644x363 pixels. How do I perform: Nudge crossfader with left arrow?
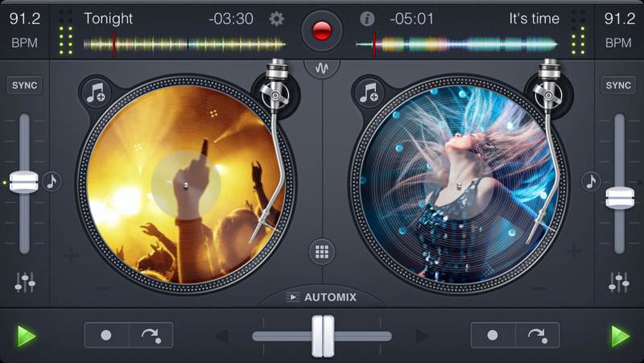tap(222, 336)
